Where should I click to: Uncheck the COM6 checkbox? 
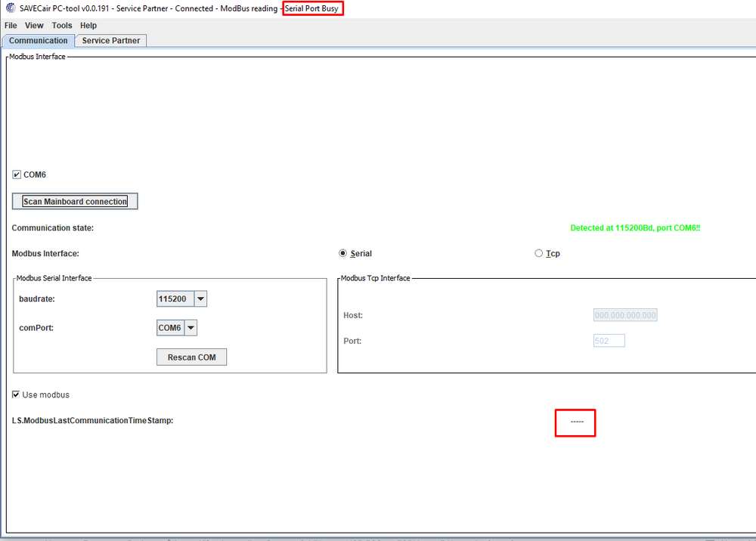(17, 175)
